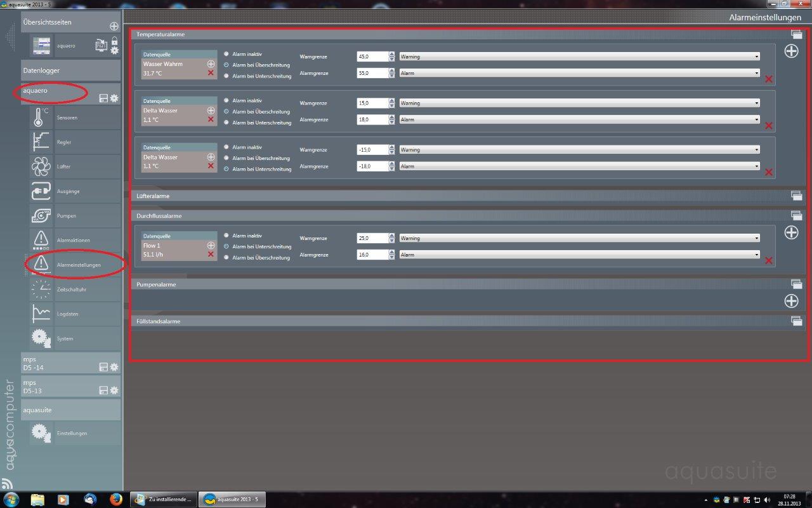Viewport: 812px width, 508px height.
Task: Switch to the Alarmaktionen page
Action: pyautogui.click(x=74, y=240)
